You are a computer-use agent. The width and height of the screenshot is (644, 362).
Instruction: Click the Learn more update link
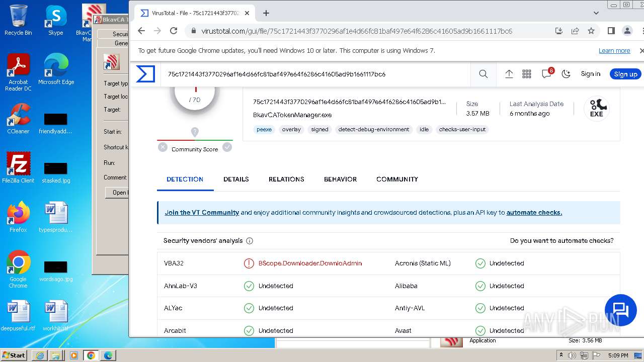pyautogui.click(x=614, y=51)
